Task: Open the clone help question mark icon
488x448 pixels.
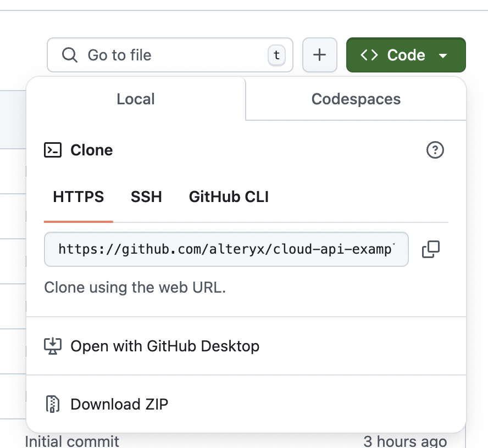Action: click(x=435, y=150)
